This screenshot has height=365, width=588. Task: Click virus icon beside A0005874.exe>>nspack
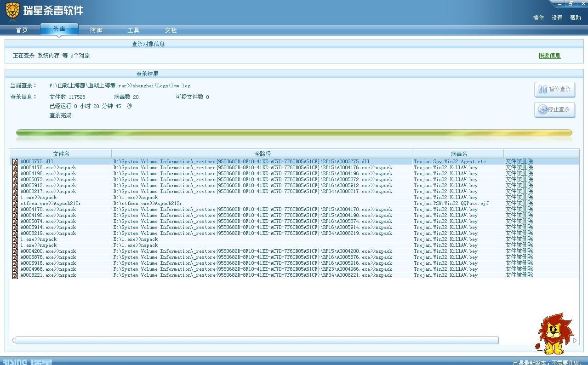[15, 222]
